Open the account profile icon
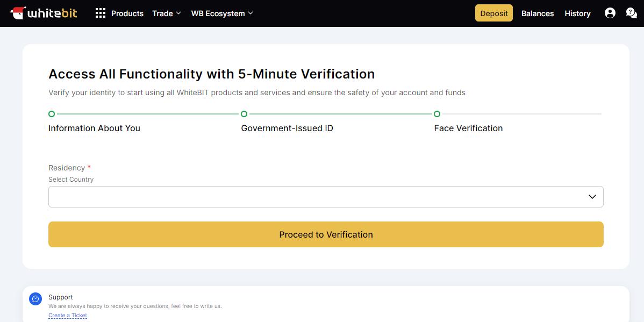The height and width of the screenshot is (322, 644). pyautogui.click(x=610, y=13)
